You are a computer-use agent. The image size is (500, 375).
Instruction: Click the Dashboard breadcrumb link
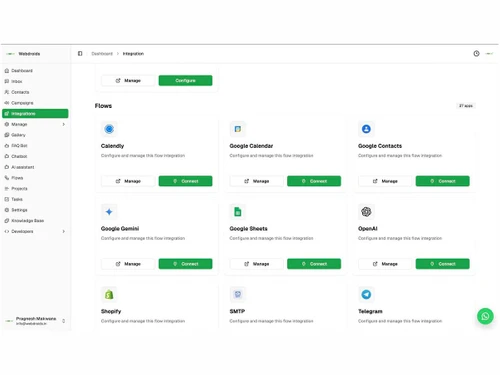102,54
